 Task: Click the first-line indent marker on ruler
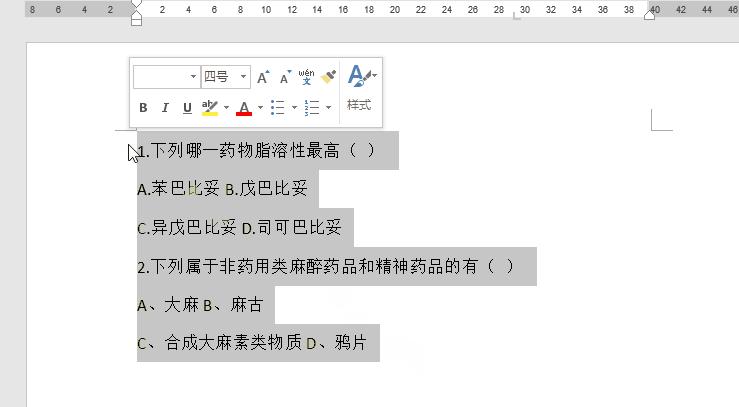point(136,5)
